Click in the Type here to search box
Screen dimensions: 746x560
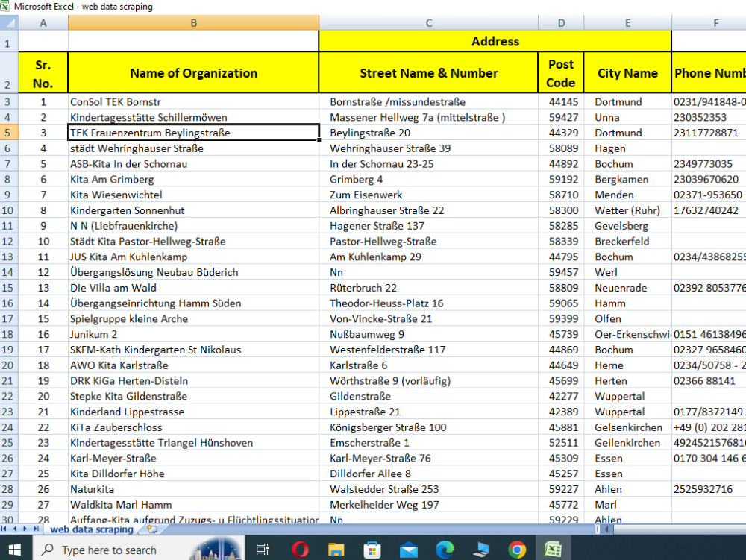click(138, 550)
